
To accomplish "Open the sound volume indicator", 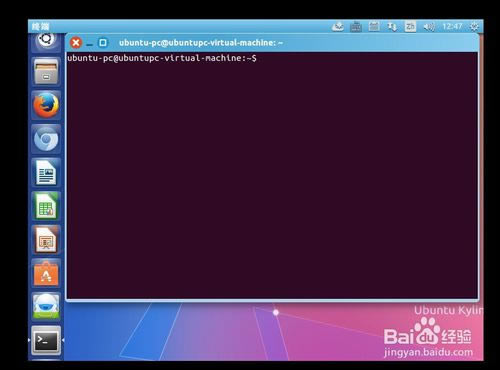I will pyautogui.click(x=429, y=26).
